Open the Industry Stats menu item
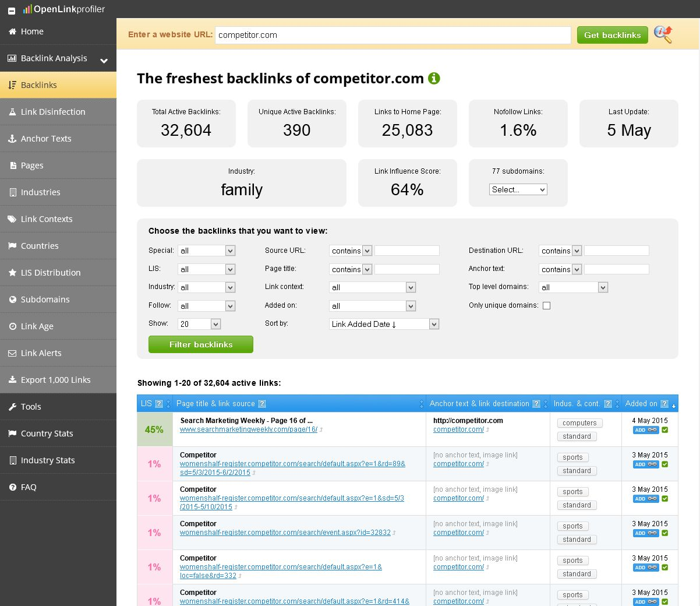Image resolution: width=700 pixels, height=606 pixels. pyautogui.click(x=58, y=460)
